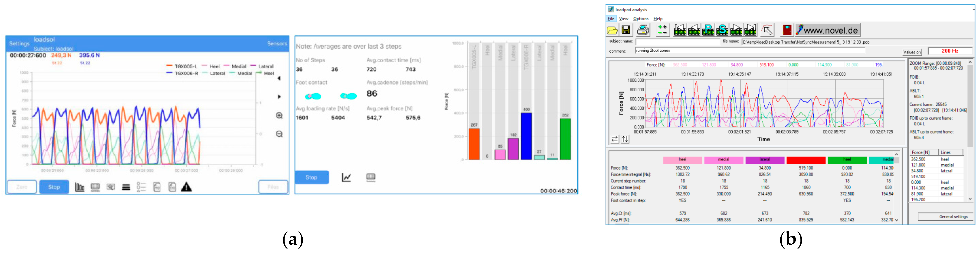Zoom in the loadsol force graph
980x255 pixels.
click(x=279, y=115)
